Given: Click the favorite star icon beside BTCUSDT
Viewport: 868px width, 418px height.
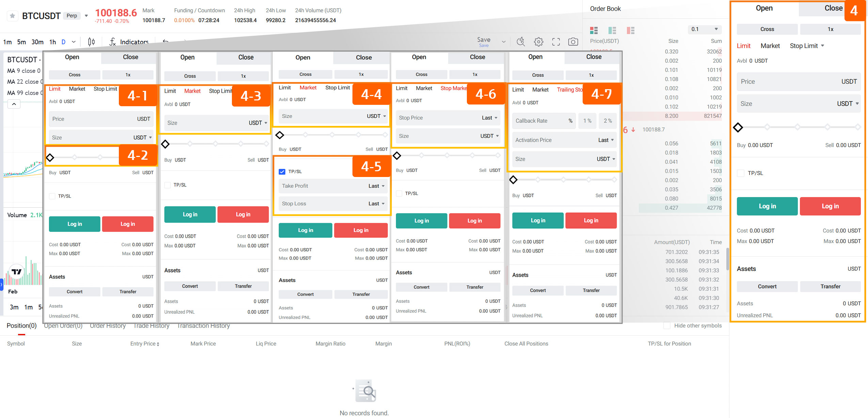Looking at the screenshot, I should [13, 16].
